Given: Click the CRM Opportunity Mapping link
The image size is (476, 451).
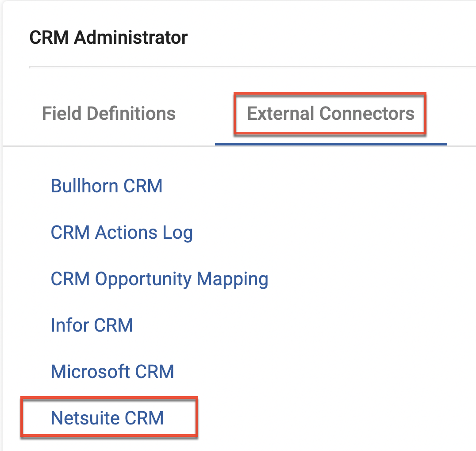Looking at the screenshot, I should coord(159,279).
